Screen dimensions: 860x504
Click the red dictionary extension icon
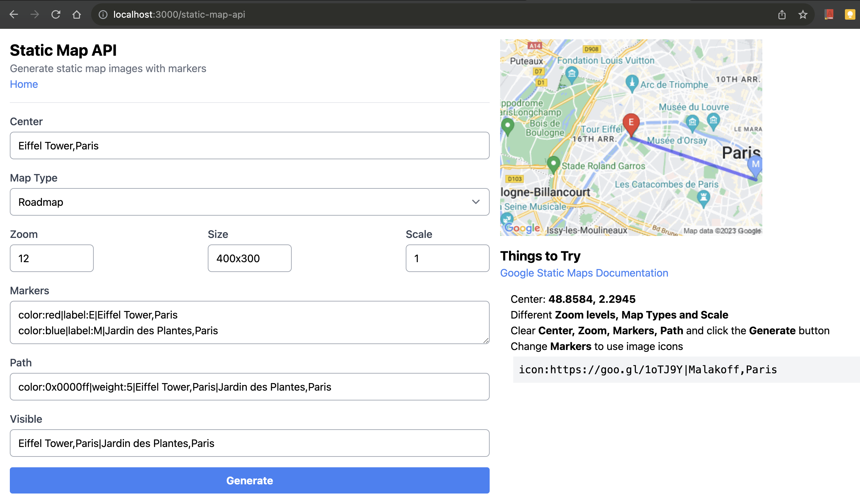point(829,14)
